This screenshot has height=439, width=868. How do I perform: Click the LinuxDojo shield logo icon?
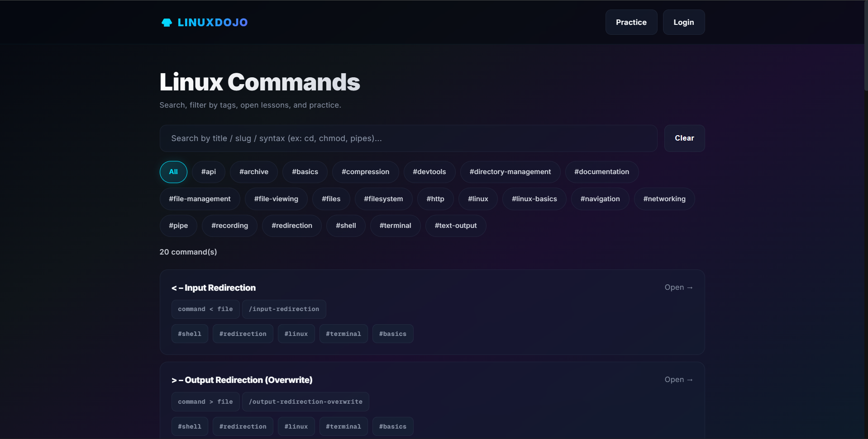pyautogui.click(x=166, y=22)
